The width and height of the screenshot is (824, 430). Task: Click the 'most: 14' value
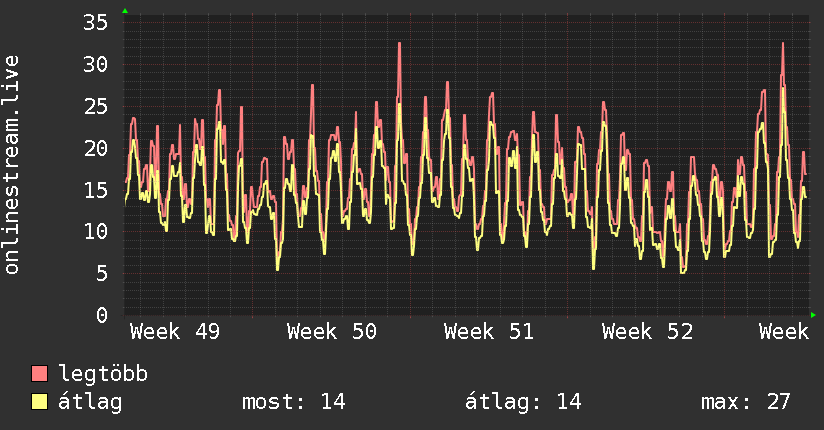point(293,402)
